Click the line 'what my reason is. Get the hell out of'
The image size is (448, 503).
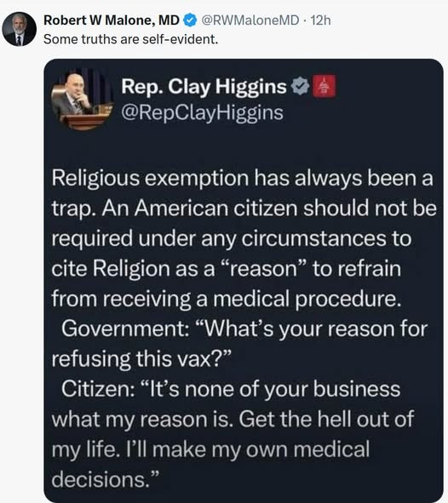233,420
